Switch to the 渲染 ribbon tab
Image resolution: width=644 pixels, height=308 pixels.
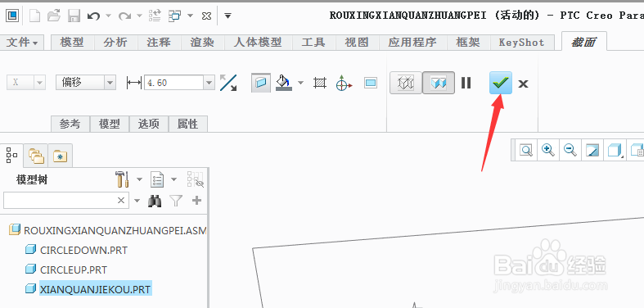click(x=202, y=43)
